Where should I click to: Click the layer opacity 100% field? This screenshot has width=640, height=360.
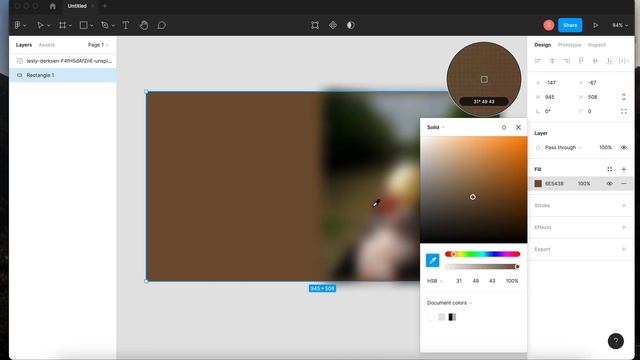click(x=605, y=147)
